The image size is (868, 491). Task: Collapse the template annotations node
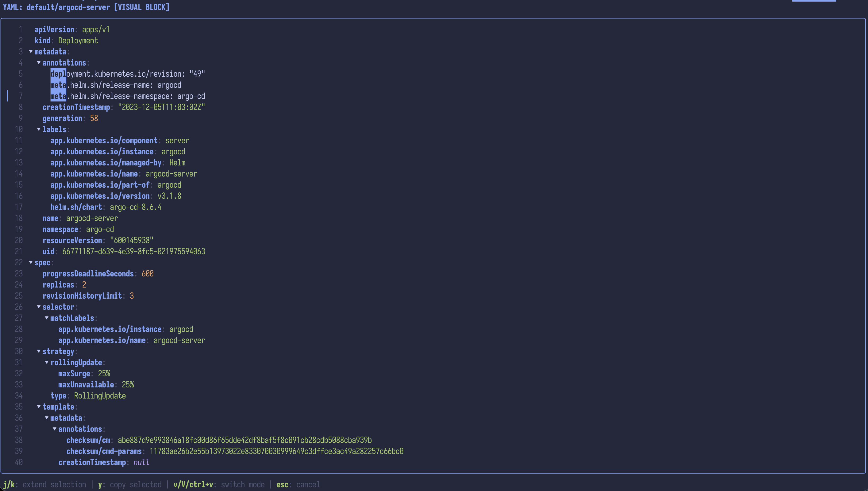[55, 429]
